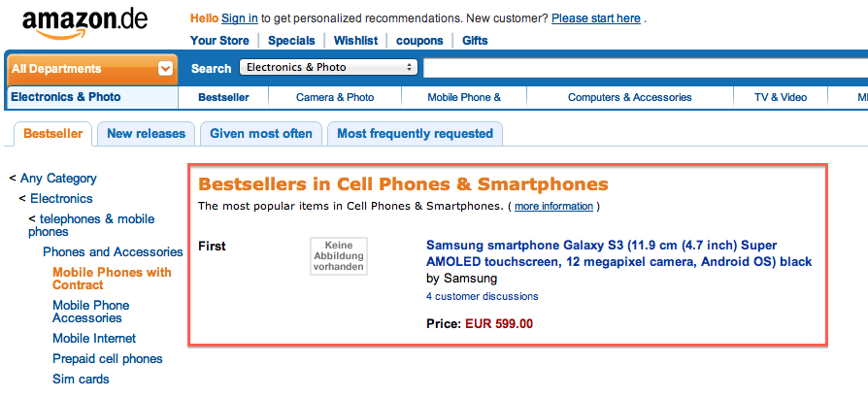868x397 pixels.
Task: View the 4 customer discussions link
Action: pos(483,296)
